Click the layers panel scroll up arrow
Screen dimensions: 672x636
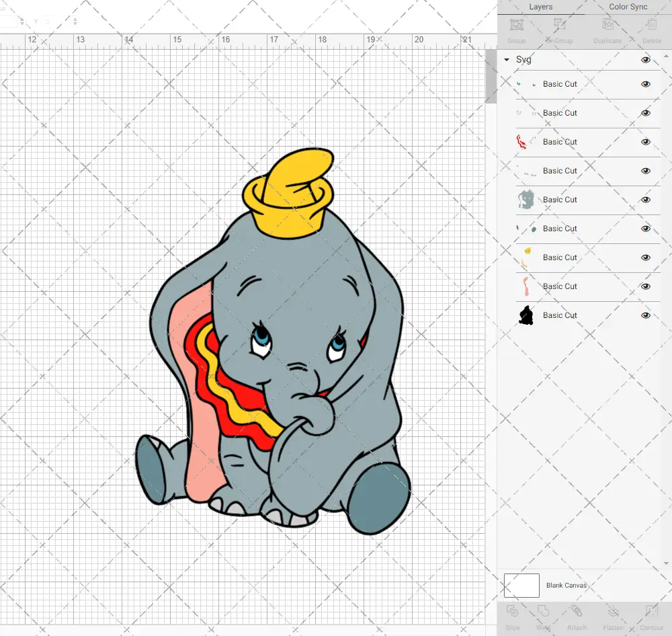[666, 56]
